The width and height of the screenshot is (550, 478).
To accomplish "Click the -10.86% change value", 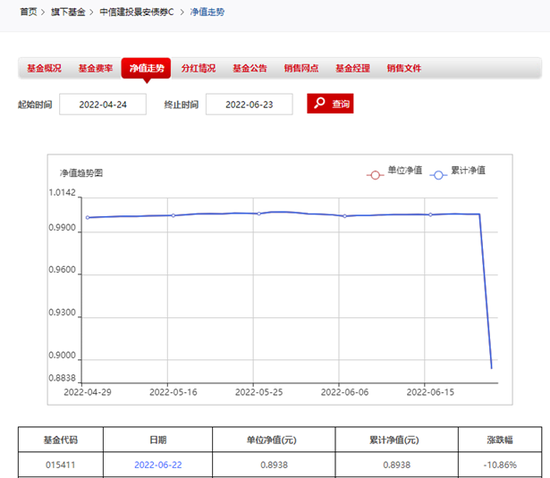I will [500, 465].
